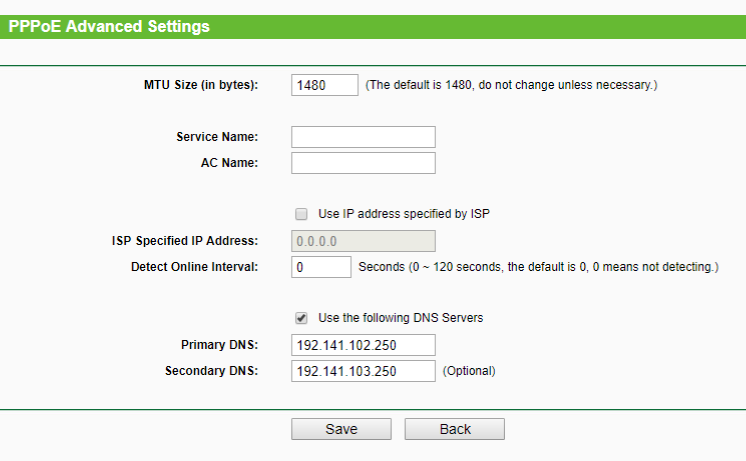
Task: Click the Primary DNS address field
Action: pos(363,345)
